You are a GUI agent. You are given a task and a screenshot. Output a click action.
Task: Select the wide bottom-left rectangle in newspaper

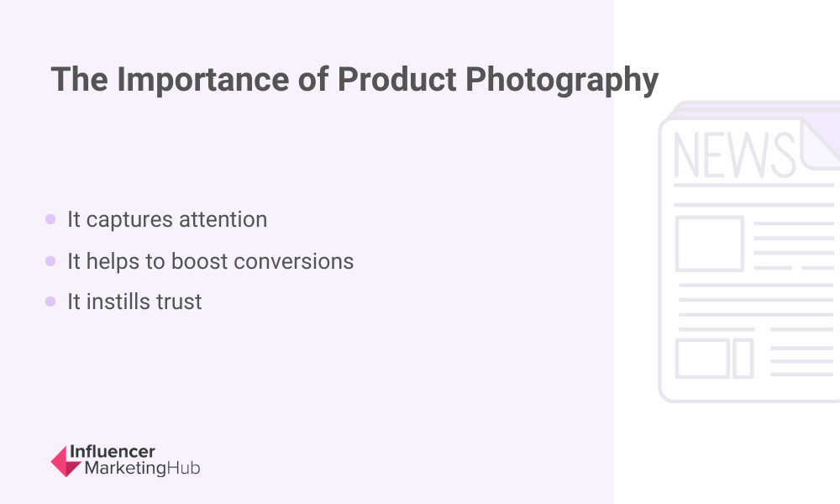coord(702,359)
